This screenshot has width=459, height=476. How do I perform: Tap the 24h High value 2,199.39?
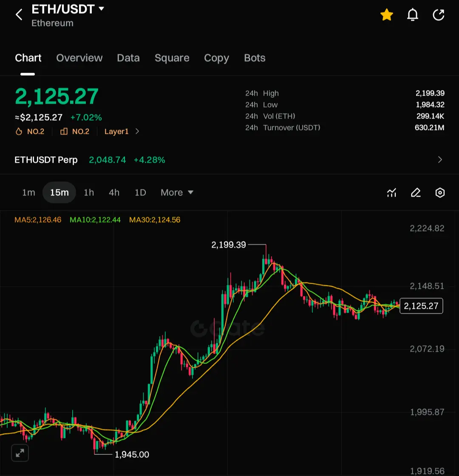coord(430,93)
